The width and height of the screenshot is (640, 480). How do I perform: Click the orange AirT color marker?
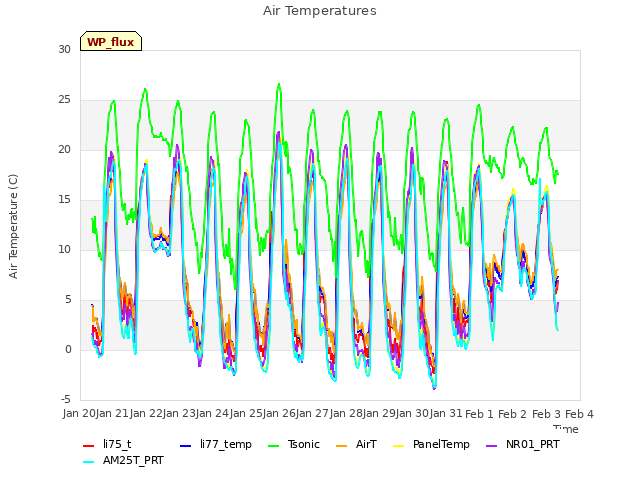coord(341,446)
